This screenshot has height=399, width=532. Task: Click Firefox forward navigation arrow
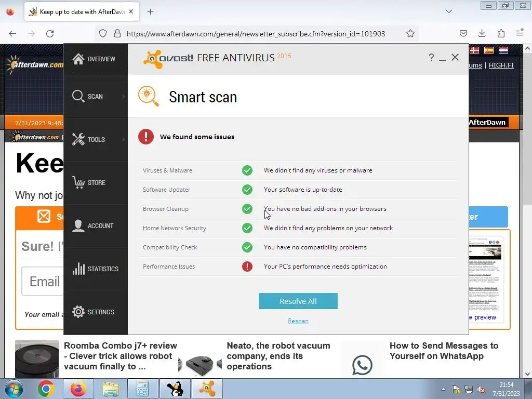[31, 34]
